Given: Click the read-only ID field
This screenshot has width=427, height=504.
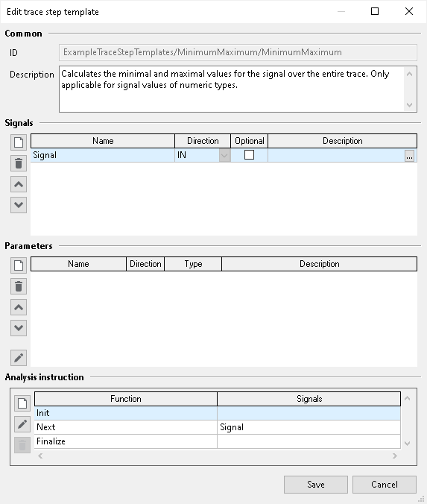Looking at the screenshot, I should [238, 52].
